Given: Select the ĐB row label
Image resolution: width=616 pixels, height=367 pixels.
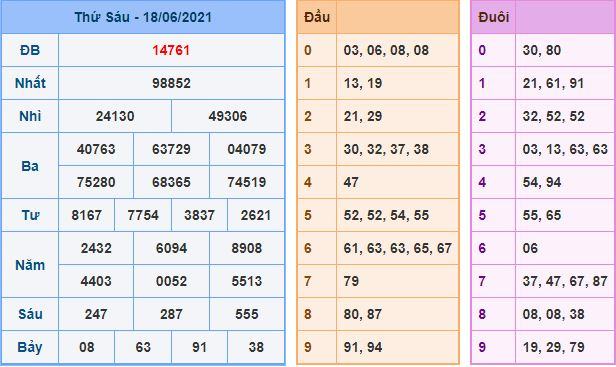Looking at the screenshot, I should point(30,50).
